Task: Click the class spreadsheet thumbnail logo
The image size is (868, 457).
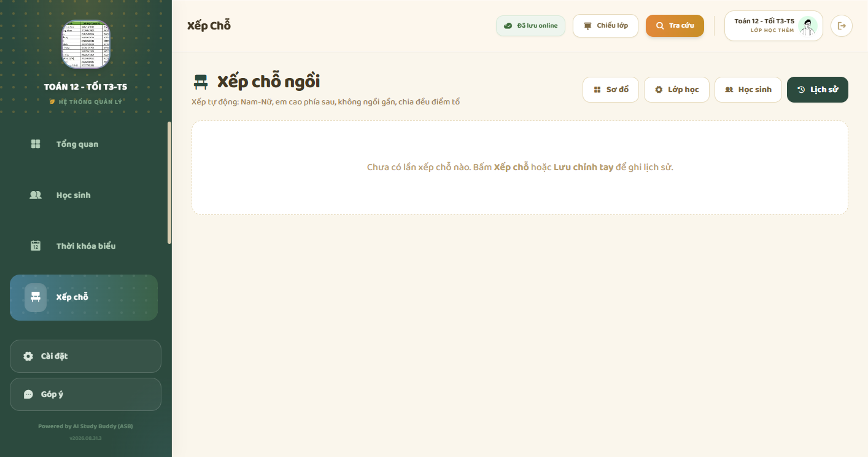Action: pyautogui.click(x=86, y=44)
